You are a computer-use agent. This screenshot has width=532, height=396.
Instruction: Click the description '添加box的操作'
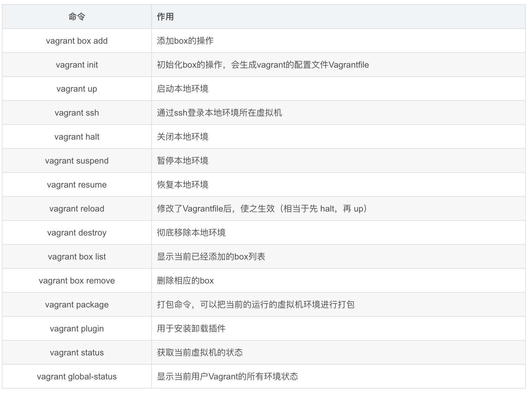(x=185, y=41)
